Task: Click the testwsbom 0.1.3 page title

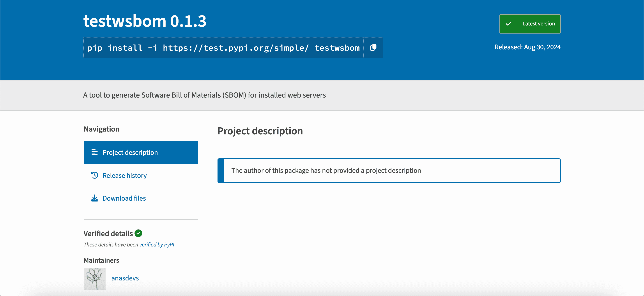Action: point(145,21)
